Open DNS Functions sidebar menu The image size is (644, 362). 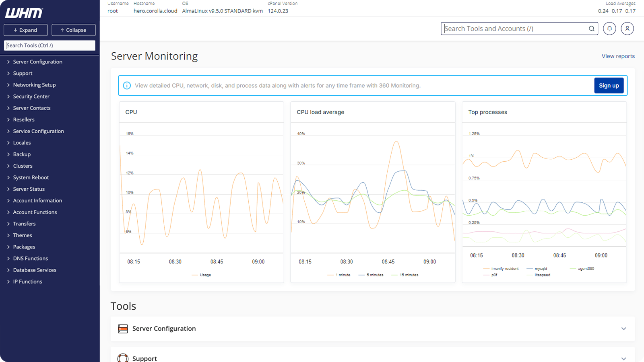[30, 259]
